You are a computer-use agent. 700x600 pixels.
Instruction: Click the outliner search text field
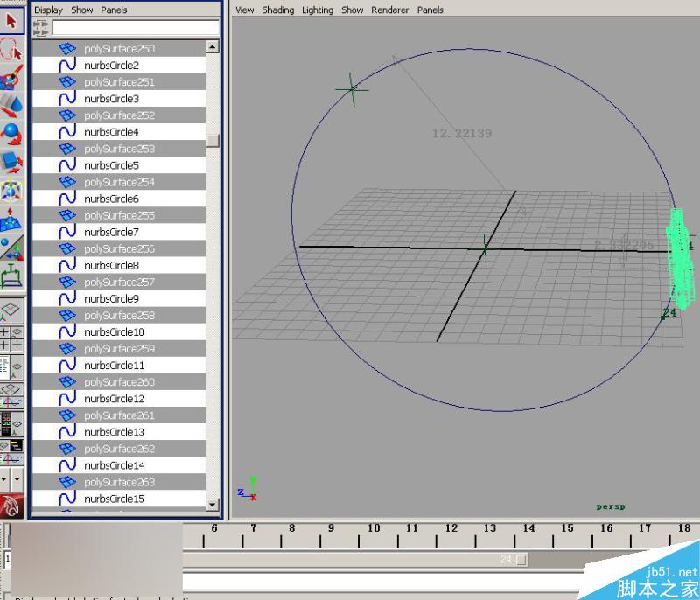coord(136,28)
